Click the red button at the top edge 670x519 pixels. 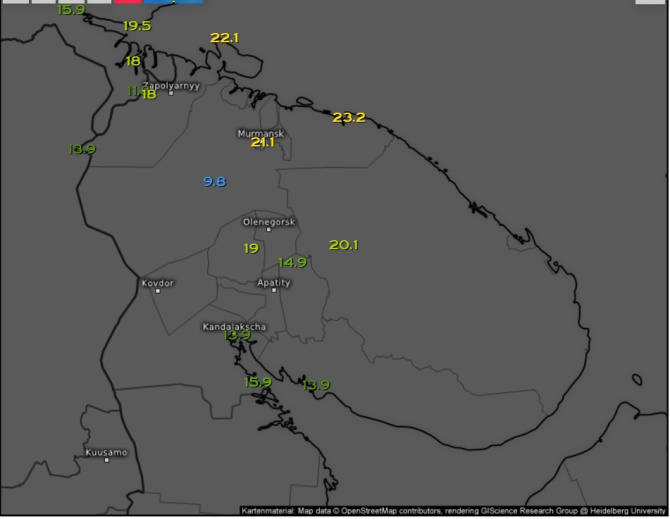[128, 1]
